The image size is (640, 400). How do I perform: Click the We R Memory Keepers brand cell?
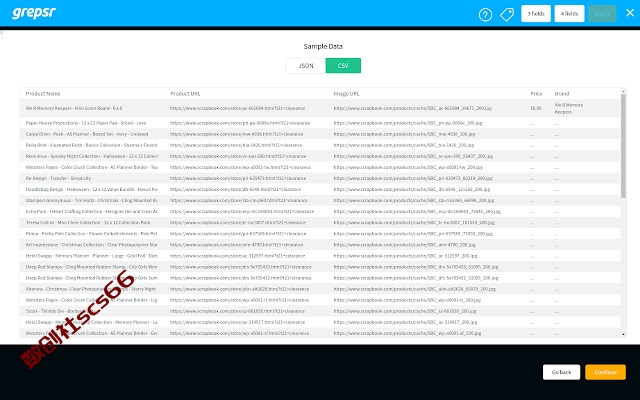click(x=569, y=108)
